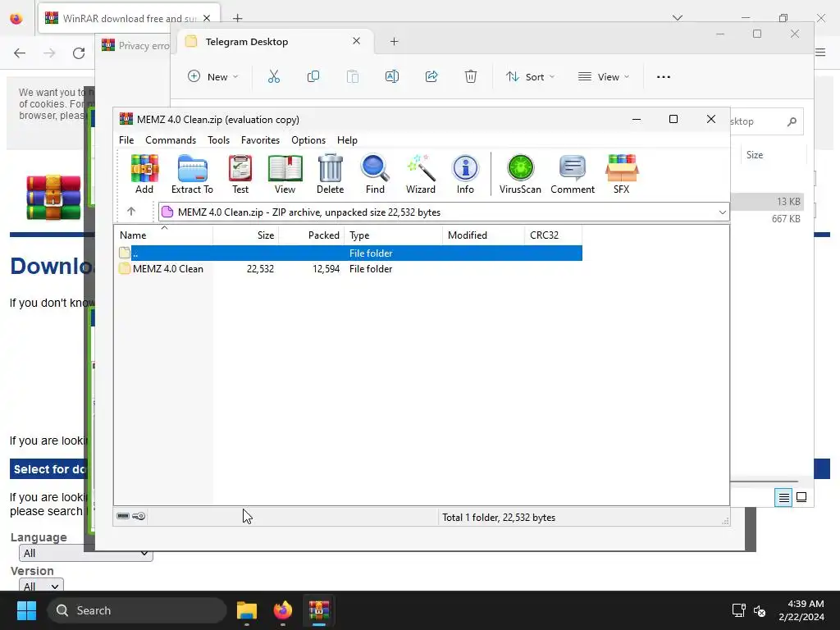Image resolution: width=840 pixels, height=630 pixels.
Task: Click the Cut scissors icon in Explorer
Action: point(274,76)
